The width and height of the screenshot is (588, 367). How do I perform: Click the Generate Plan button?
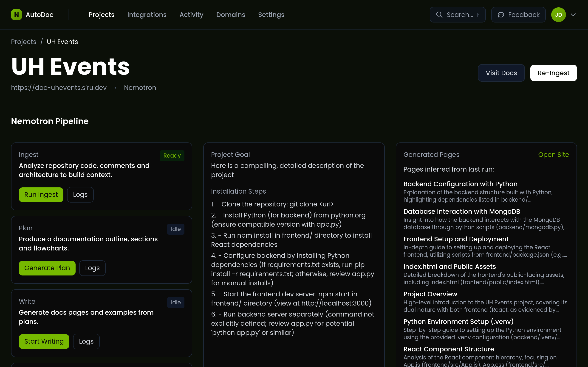[47, 268]
